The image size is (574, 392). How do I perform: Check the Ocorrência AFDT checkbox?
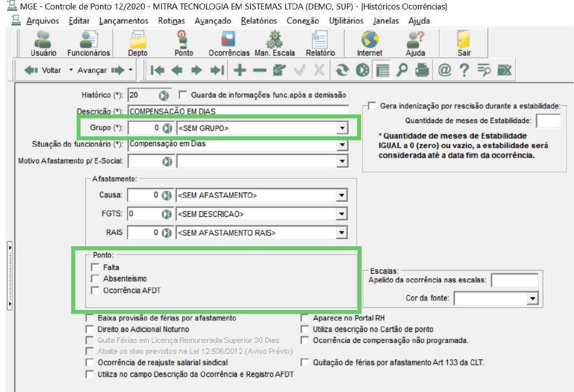click(95, 291)
